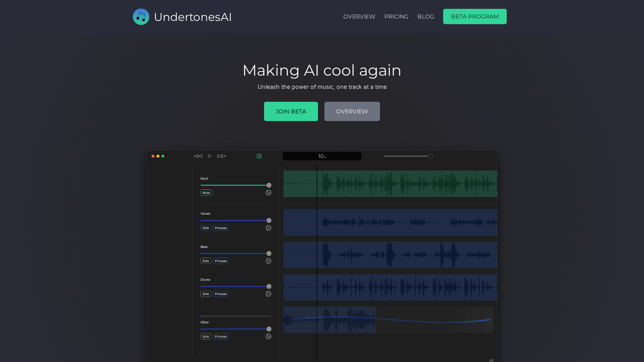Click the green Input waveform
This screenshot has width=644, height=362.
[x=390, y=184]
